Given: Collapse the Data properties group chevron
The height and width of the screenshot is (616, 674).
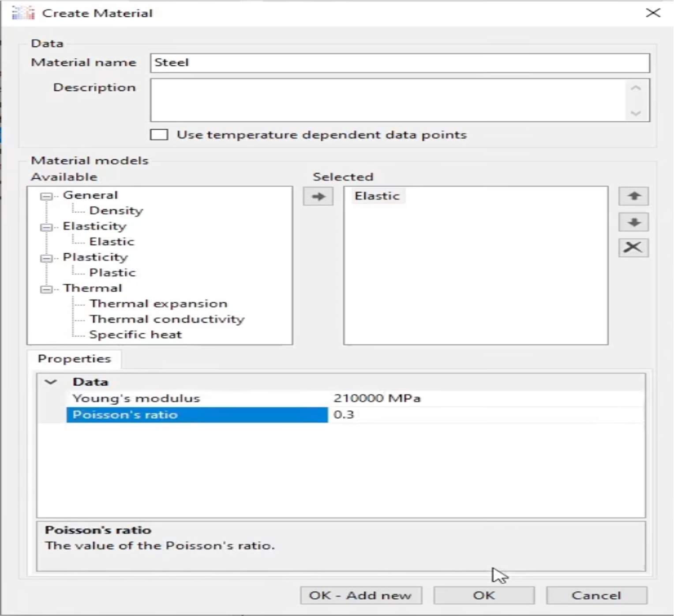Looking at the screenshot, I should pos(51,382).
